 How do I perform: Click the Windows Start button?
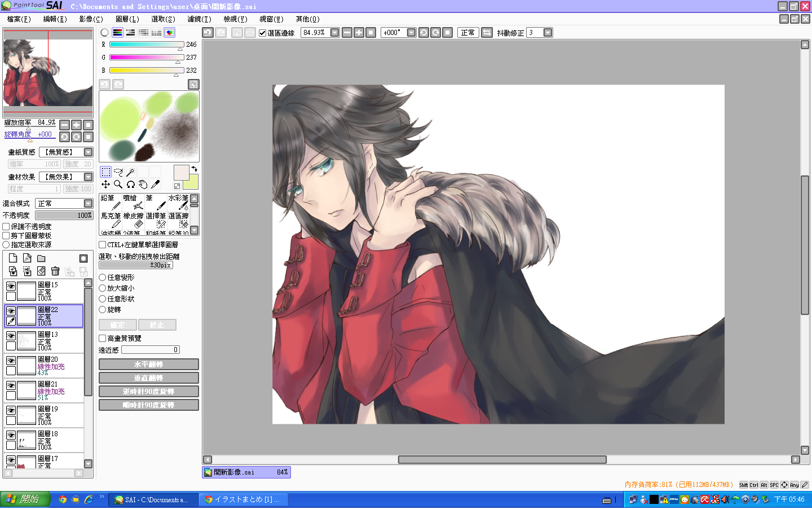[25, 499]
